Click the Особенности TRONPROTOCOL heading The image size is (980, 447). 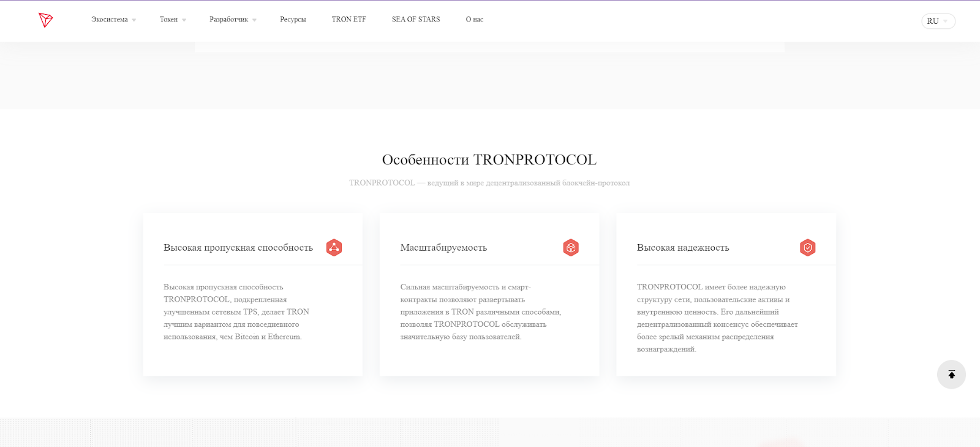489,160
